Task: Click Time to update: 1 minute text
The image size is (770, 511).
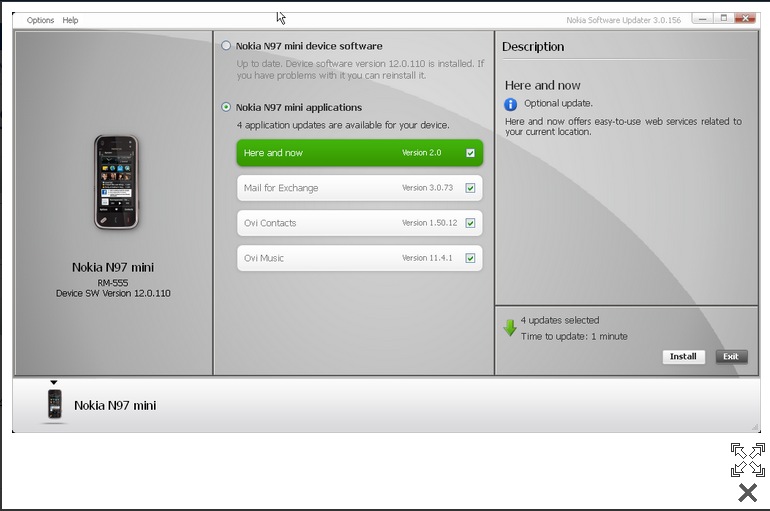Action: [574, 336]
